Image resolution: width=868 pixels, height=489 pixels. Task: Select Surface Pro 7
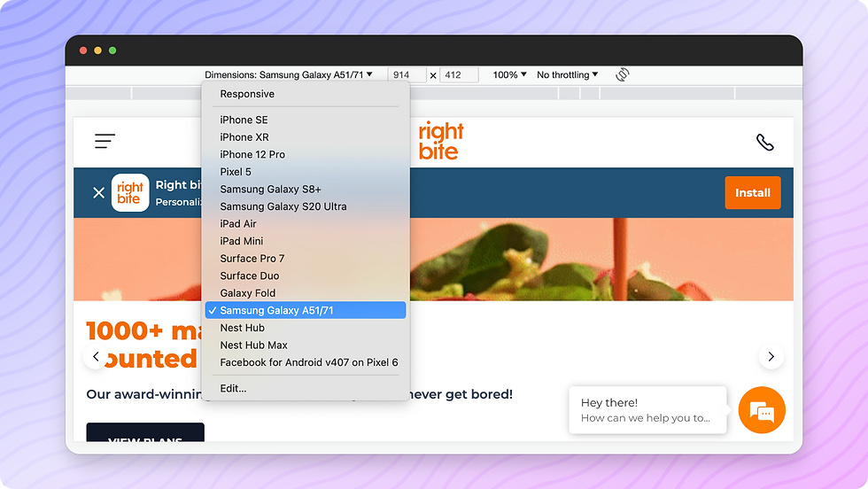point(306,259)
